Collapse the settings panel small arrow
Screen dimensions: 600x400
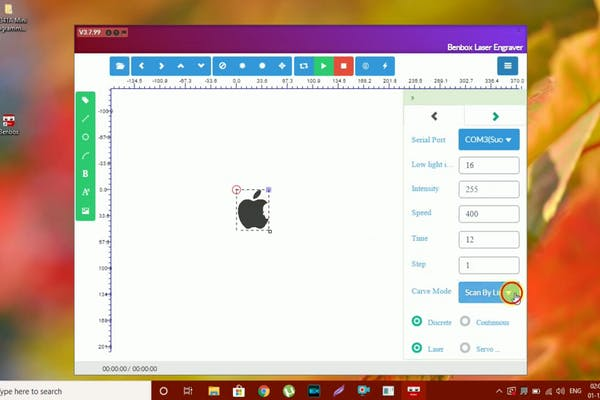pos(412,98)
